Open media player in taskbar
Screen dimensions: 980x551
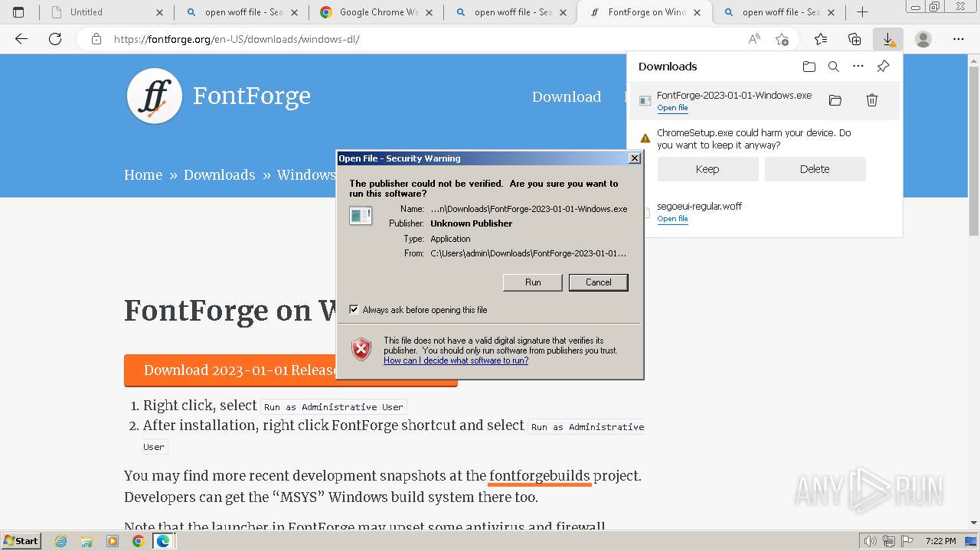click(x=113, y=541)
